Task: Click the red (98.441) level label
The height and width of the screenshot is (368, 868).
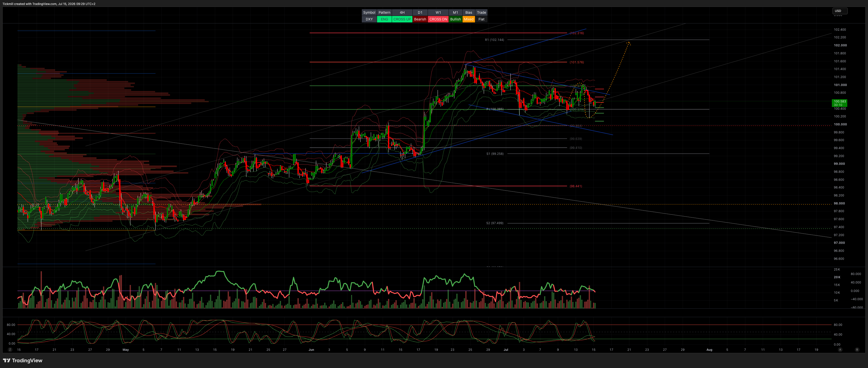Action: [x=576, y=186]
